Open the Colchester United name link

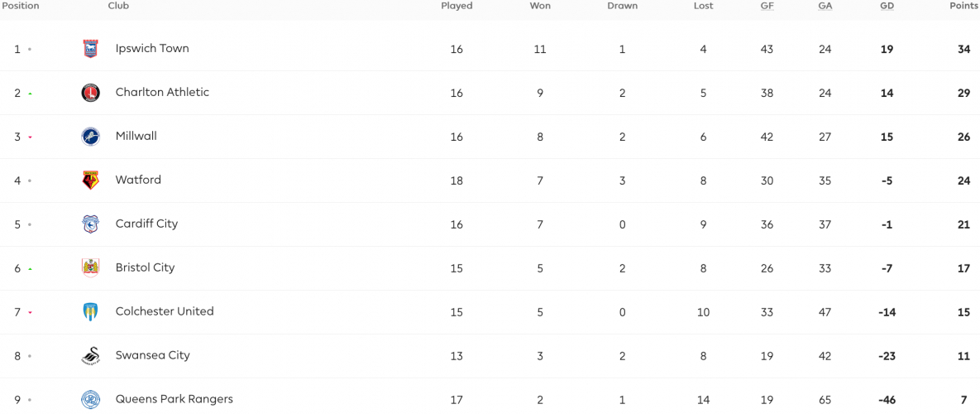[x=165, y=310]
